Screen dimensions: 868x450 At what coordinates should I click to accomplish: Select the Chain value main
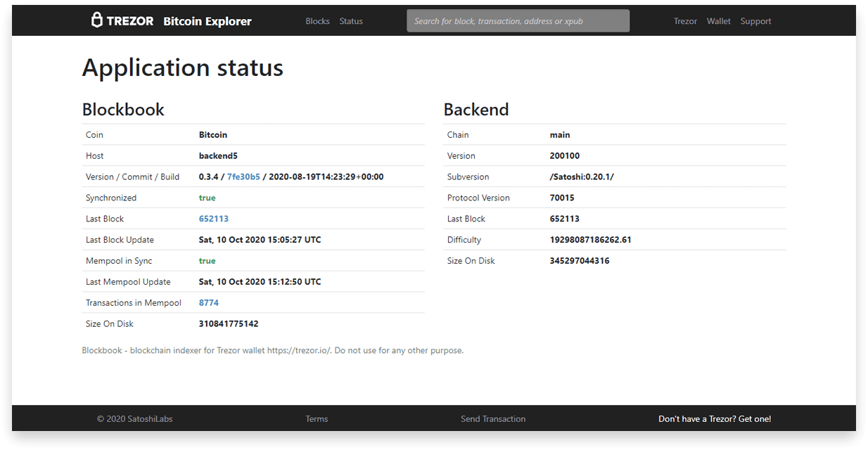560,134
